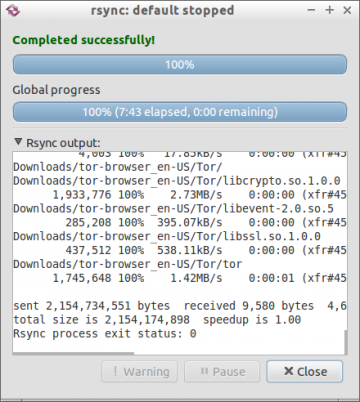360x402 pixels.
Task: Click the pause icon on Pause button
Action: click(204, 371)
